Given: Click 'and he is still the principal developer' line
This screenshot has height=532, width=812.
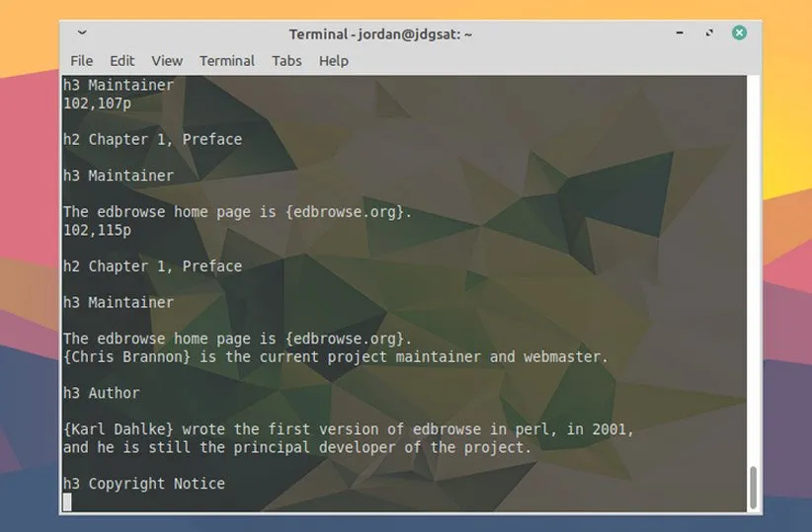Looking at the screenshot, I should click(x=296, y=448).
